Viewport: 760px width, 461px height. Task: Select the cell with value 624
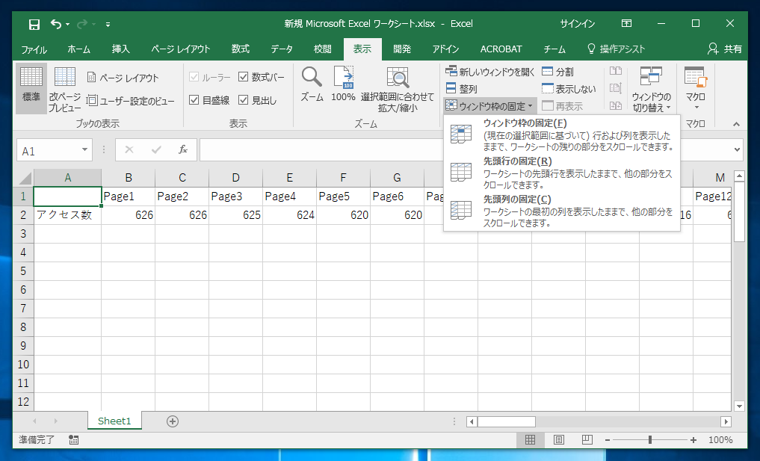tap(289, 215)
